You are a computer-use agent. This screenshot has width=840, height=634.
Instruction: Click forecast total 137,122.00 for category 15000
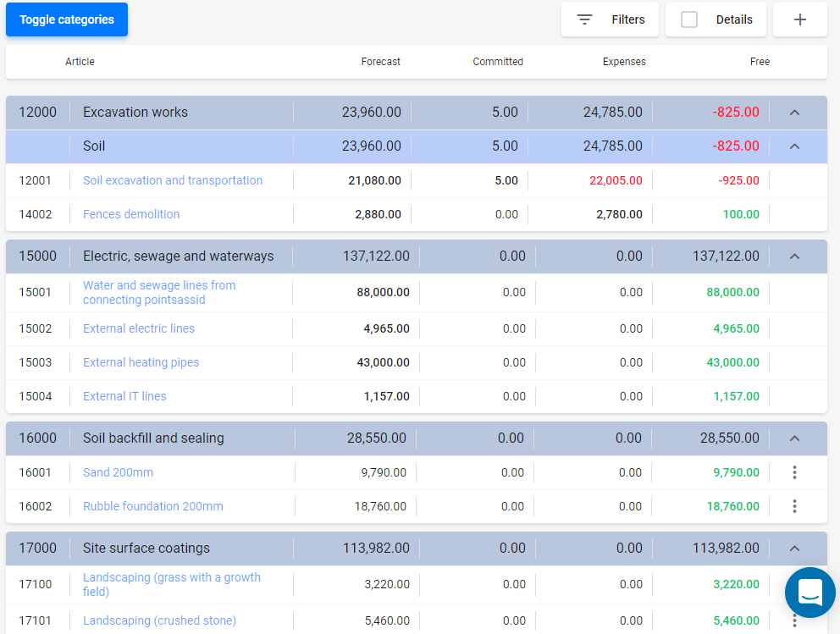pos(376,256)
